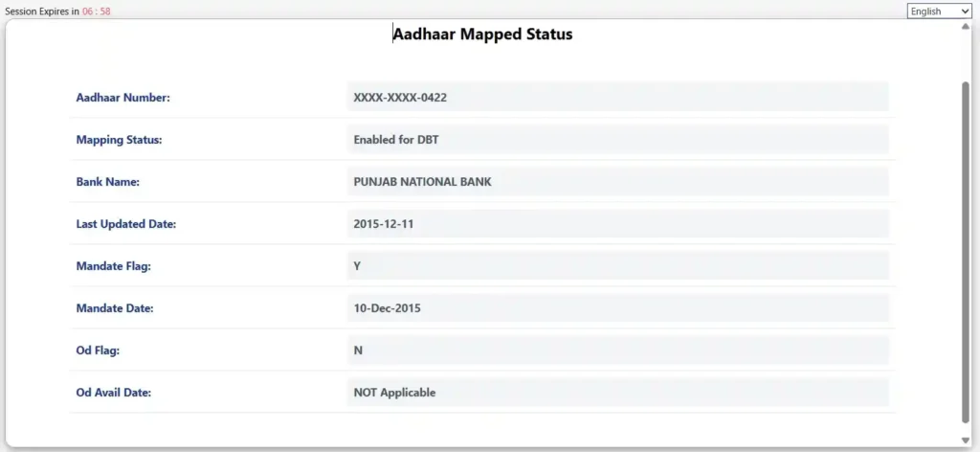
Task: Click the scrollbar down arrow
Action: 965,440
